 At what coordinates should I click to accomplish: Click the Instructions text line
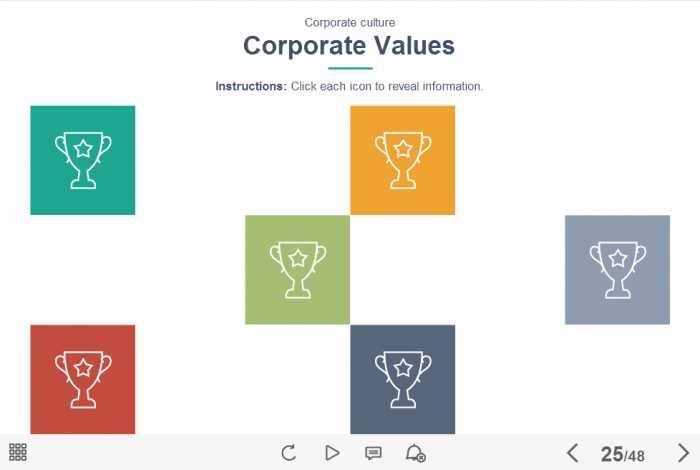point(349,87)
